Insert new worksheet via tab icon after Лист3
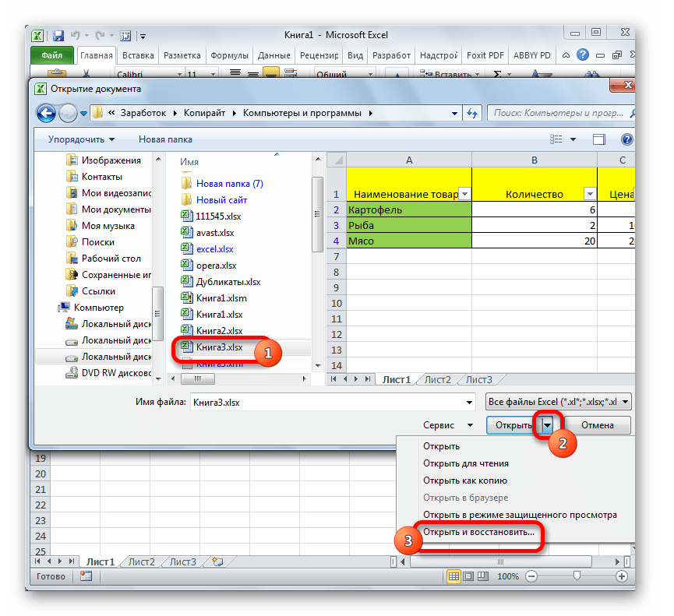 tap(218, 561)
